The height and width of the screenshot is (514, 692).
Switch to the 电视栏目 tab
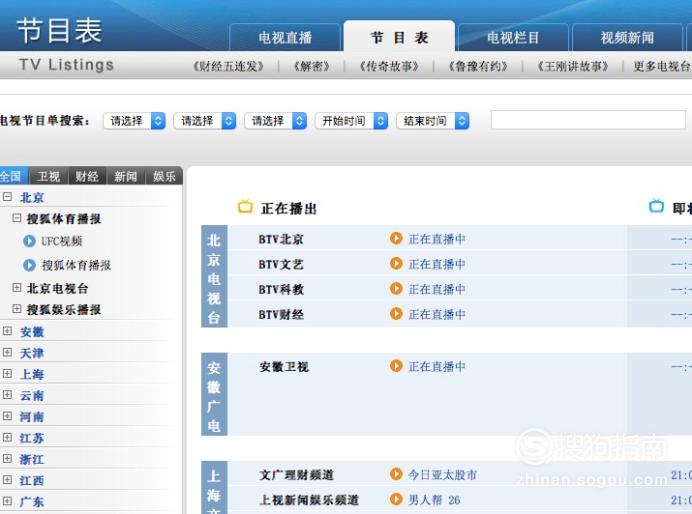[x=513, y=38]
